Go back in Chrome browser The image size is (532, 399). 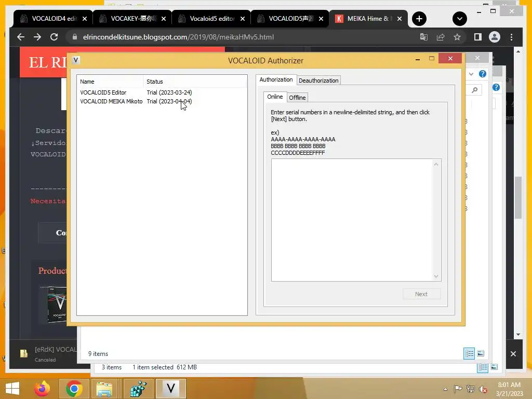(21, 37)
